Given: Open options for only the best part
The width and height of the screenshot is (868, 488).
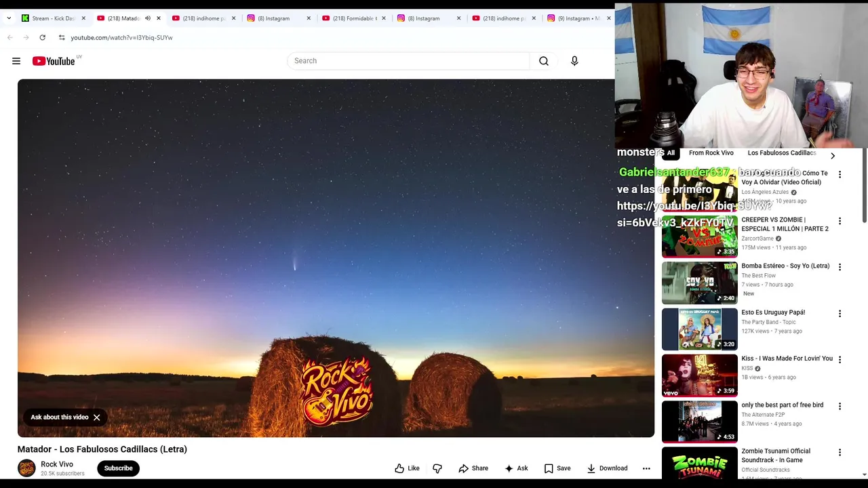Looking at the screenshot, I should 840,406.
